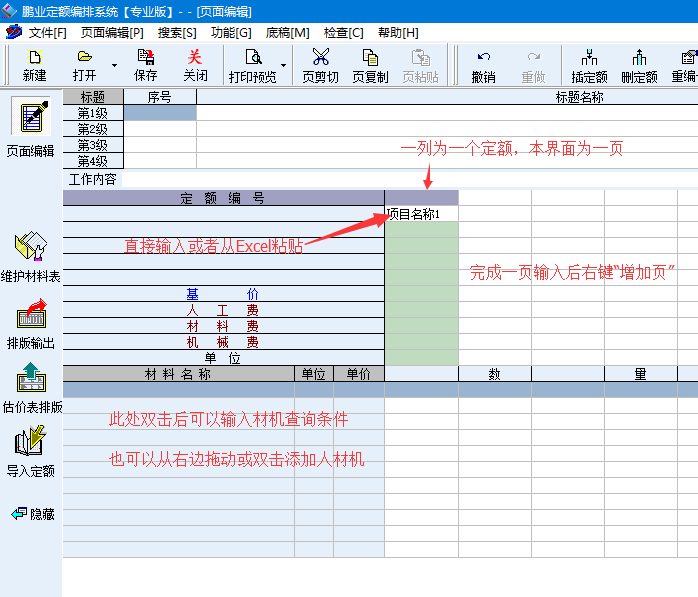Select the 第4级 title row label
This screenshot has height=597, width=698.
click(x=93, y=161)
